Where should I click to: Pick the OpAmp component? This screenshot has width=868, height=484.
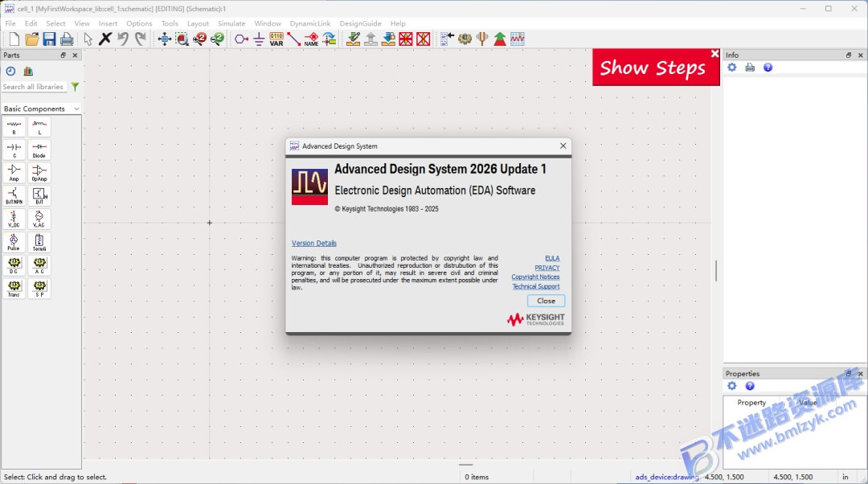click(39, 174)
